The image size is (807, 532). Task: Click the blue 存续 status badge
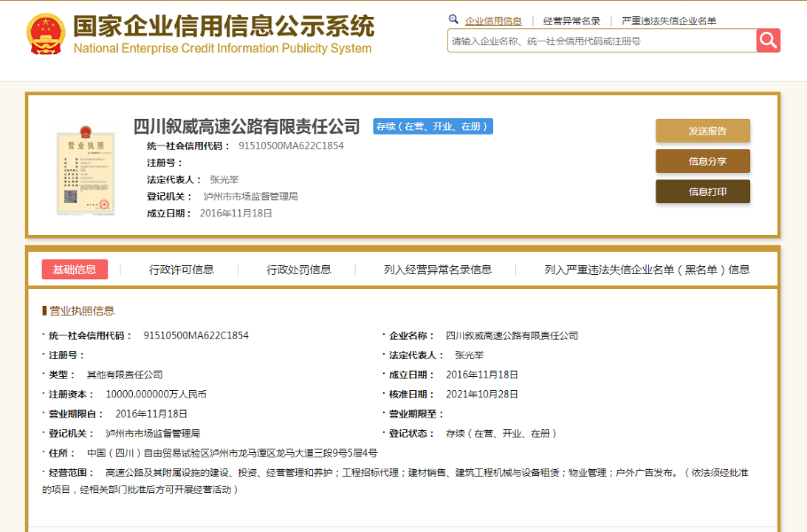click(433, 127)
